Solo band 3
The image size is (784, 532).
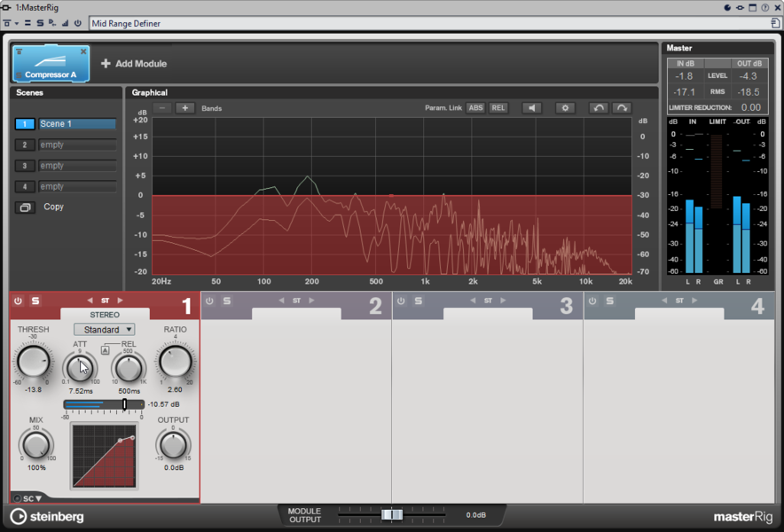click(419, 301)
